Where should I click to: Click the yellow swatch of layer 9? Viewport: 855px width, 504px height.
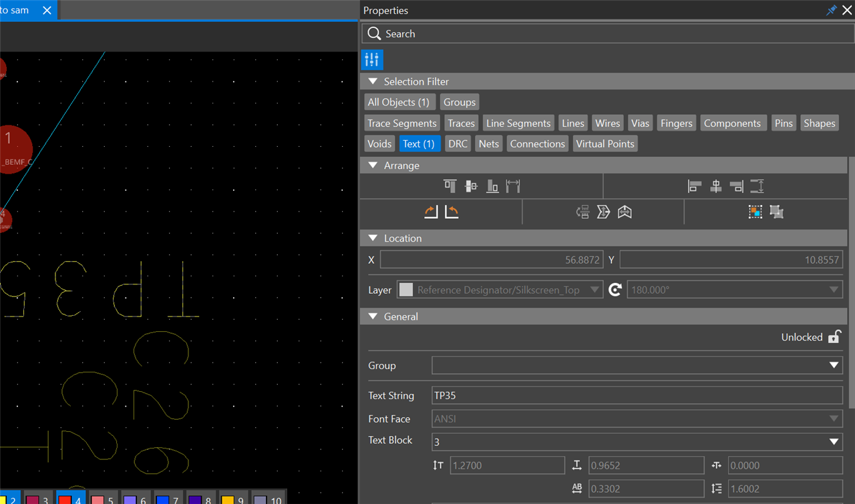tap(228, 499)
